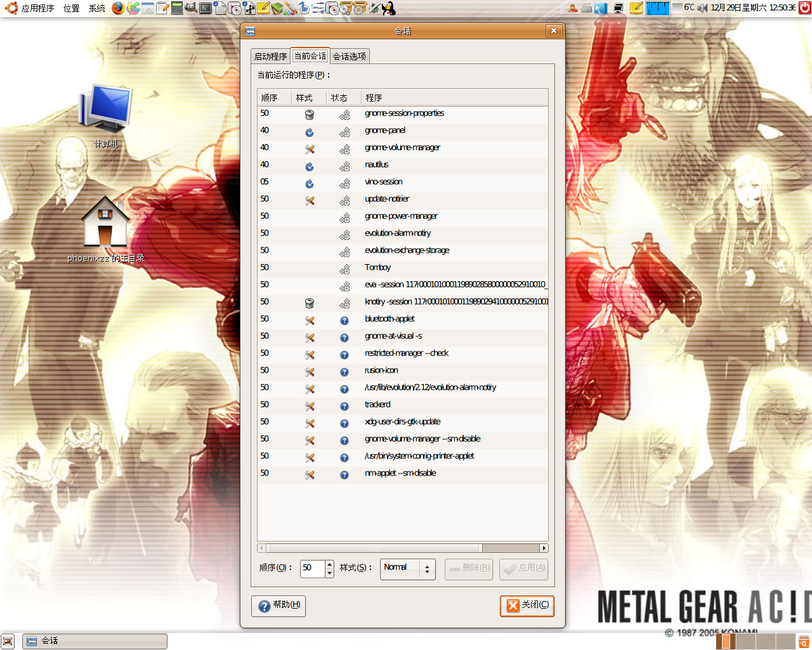This screenshot has height=650, width=812.
Task: Click question-mark state icon of trackerd row
Action: (x=344, y=406)
